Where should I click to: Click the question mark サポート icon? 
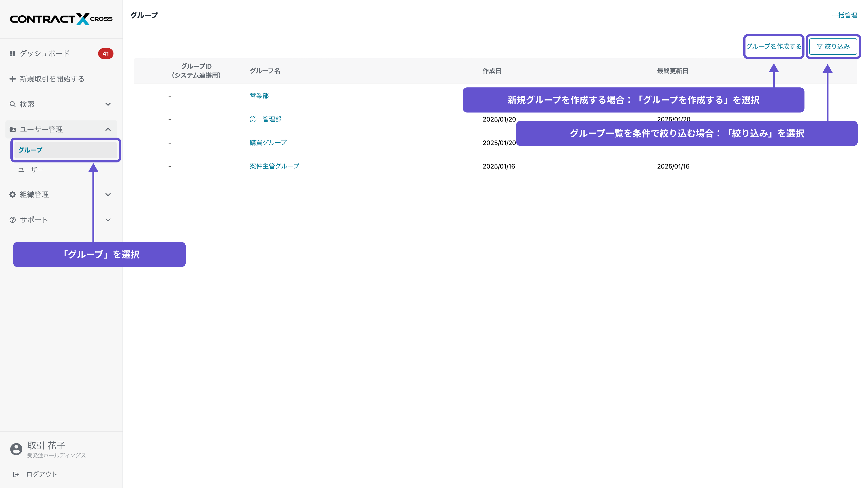pos(12,220)
